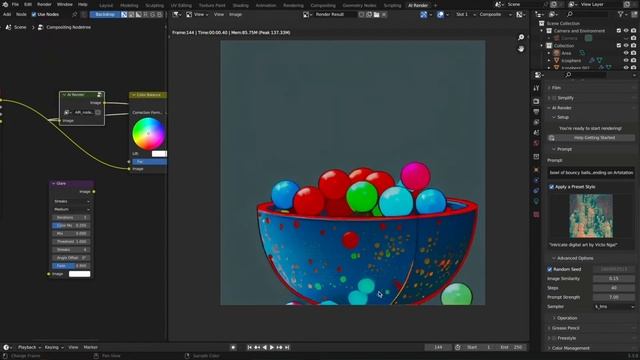This screenshot has width=640, height=360.
Task: Open the Render menu
Action: click(44, 4)
